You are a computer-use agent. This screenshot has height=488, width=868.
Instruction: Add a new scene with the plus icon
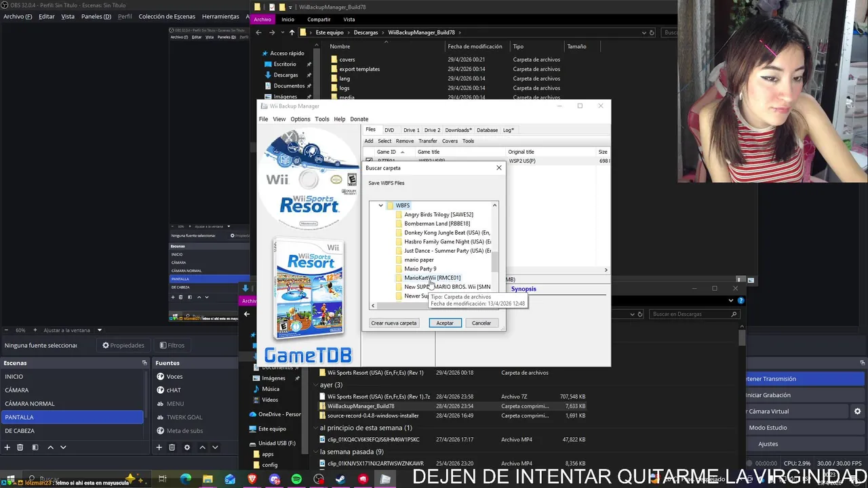[x=7, y=447]
